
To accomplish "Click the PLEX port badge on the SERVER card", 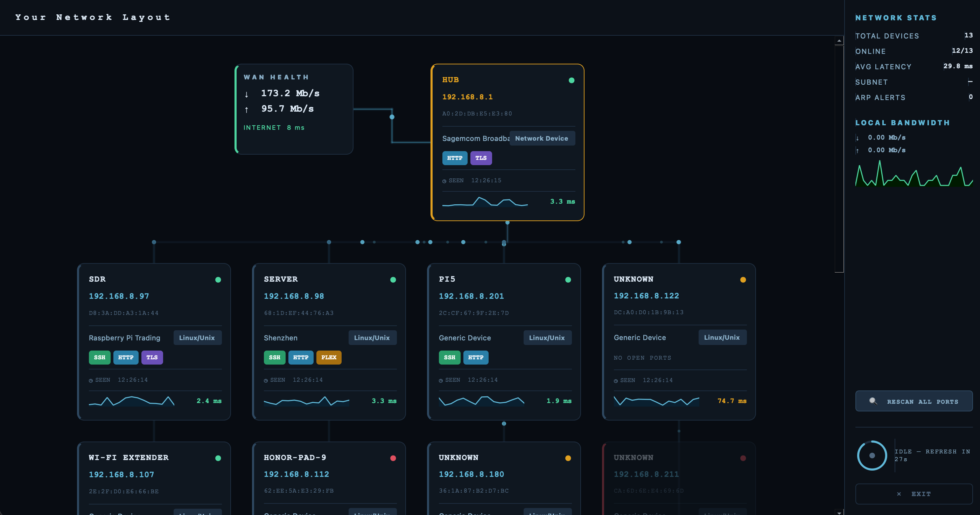I will [328, 357].
